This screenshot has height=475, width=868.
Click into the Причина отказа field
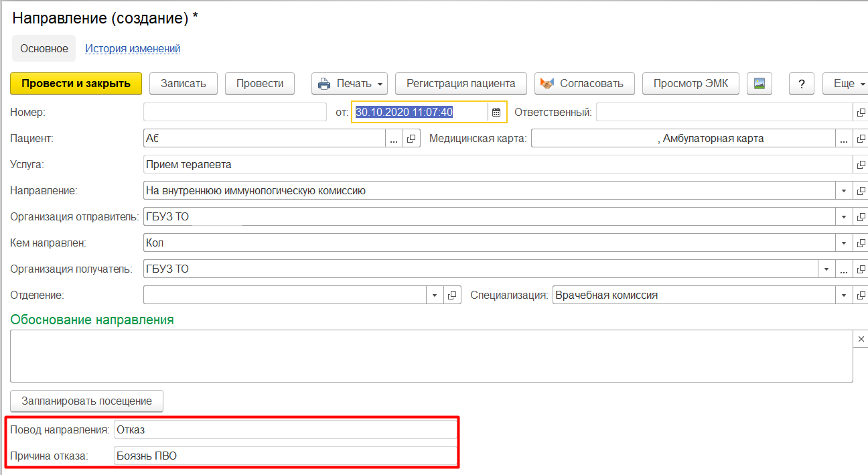click(x=285, y=456)
